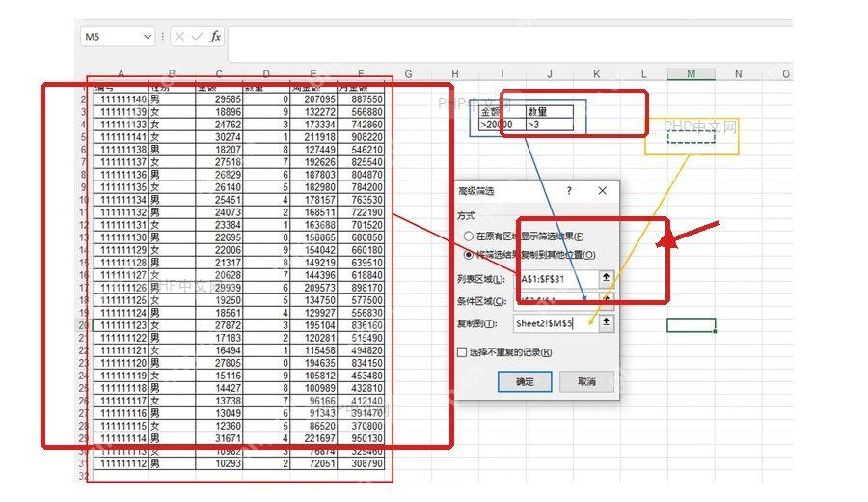Click the fx insert function icon
Image resolution: width=868 pixels, height=502 pixels.
[215, 37]
